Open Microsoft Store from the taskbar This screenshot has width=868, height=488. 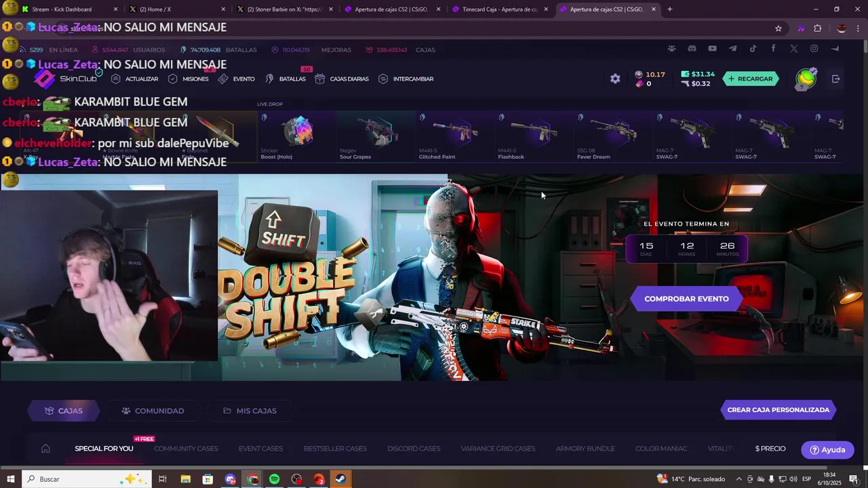[208, 479]
